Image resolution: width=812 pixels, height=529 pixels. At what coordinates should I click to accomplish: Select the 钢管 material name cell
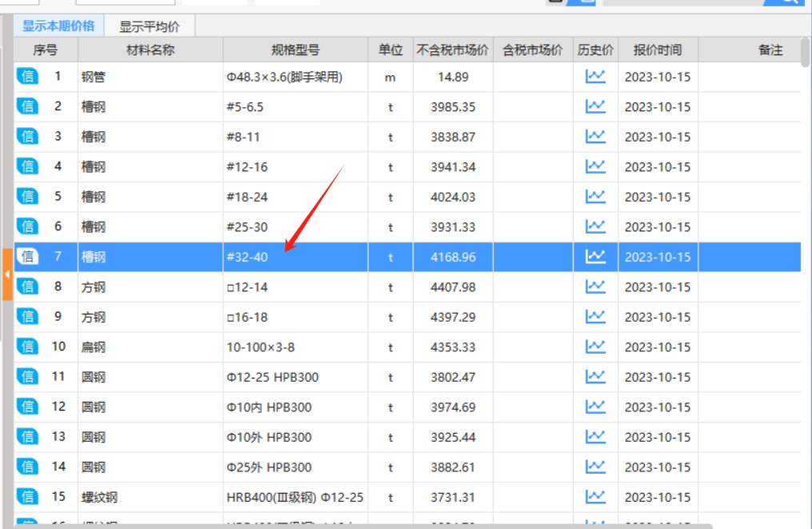point(150,77)
